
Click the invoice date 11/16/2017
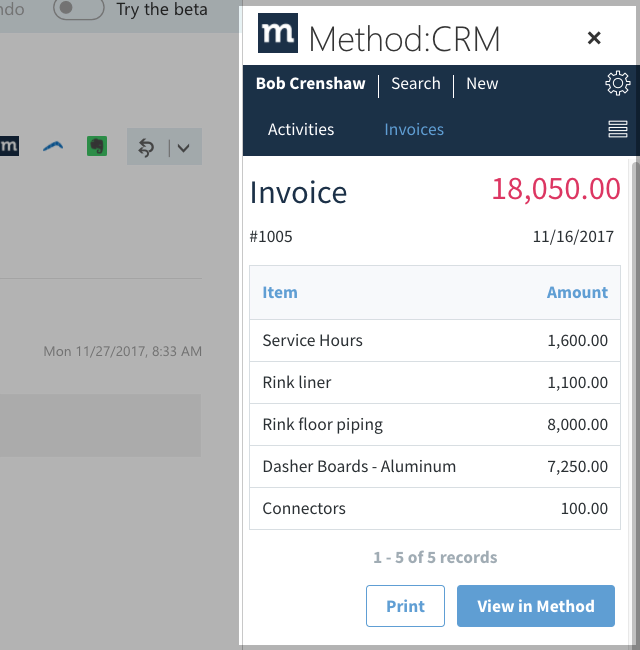tap(573, 237)
